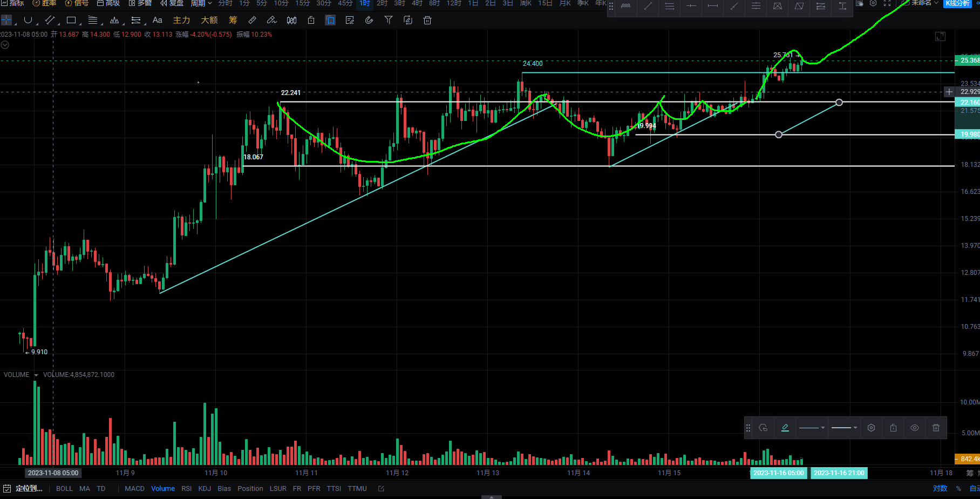This screenshot has width=980, height=499.
Task: Click the 大额 button
Action: tap(209, 20)
